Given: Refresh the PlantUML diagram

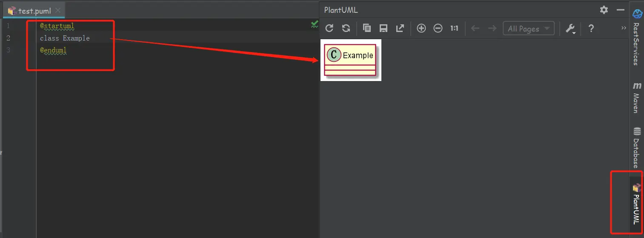Looking at the screenshot, I should [x=329, y=29].
